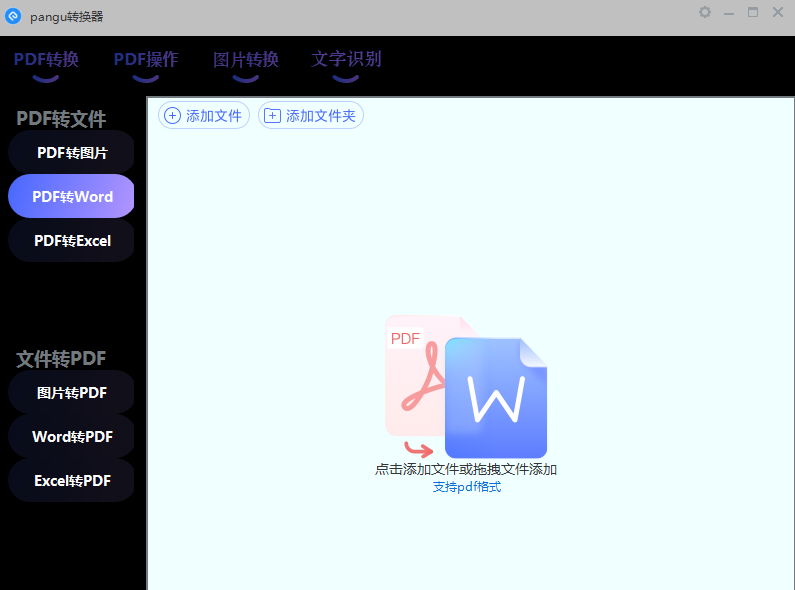The width and height of the screenshot is (795, 590).
Task: Click the PDF转文件 section heading
Action: coord(61,119)
